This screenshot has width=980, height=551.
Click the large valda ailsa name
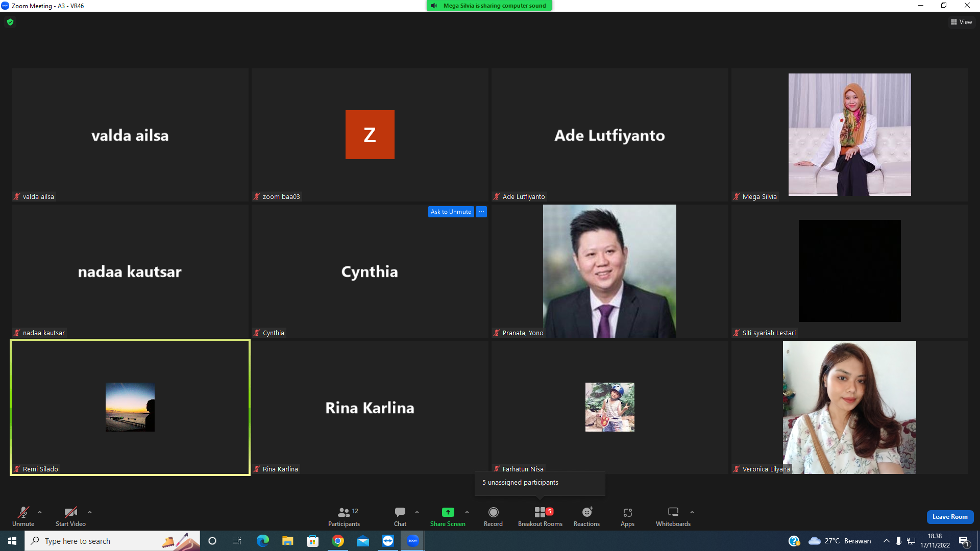tap(130, 135)
